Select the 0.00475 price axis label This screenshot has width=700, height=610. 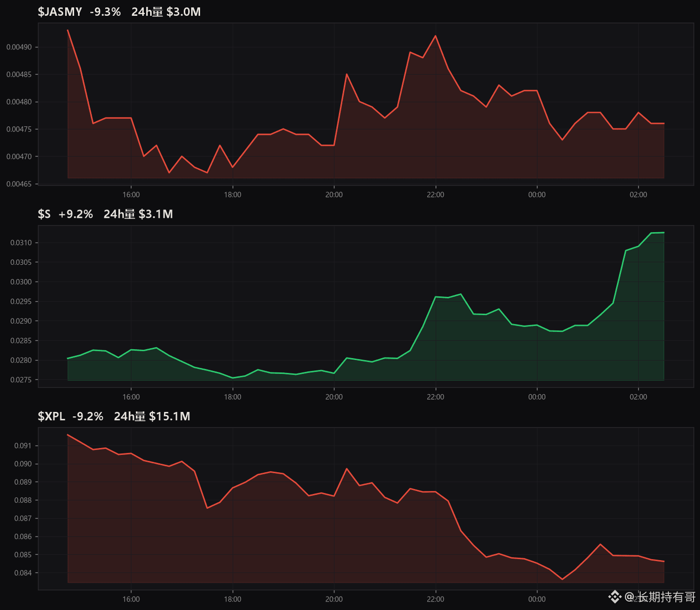[x=19, y=129]
